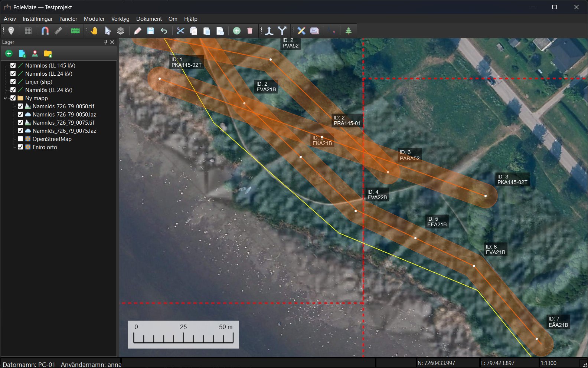The width and height of the screenshot is (588, 368).
Task: Add layer with green plus in Lager panel
Action: pos(9,54)
